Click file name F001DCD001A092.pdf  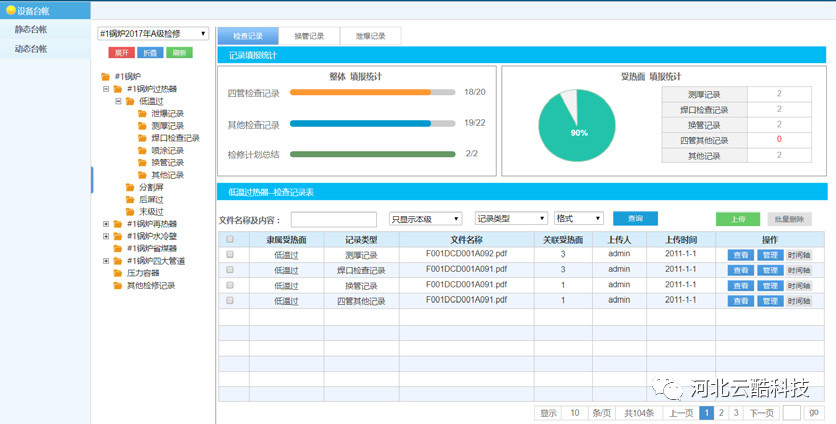tap(466, 254)
